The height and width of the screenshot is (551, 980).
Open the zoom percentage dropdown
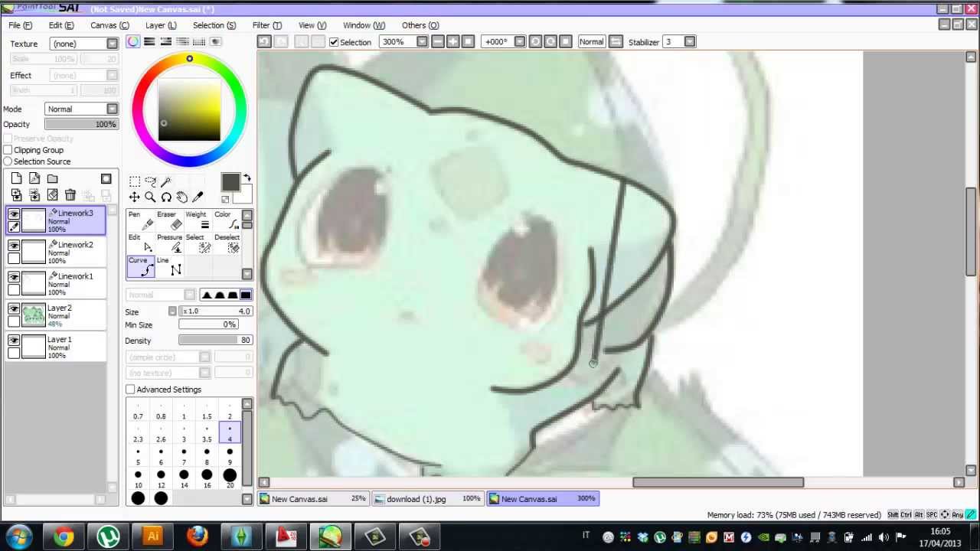tap(422, 41)
